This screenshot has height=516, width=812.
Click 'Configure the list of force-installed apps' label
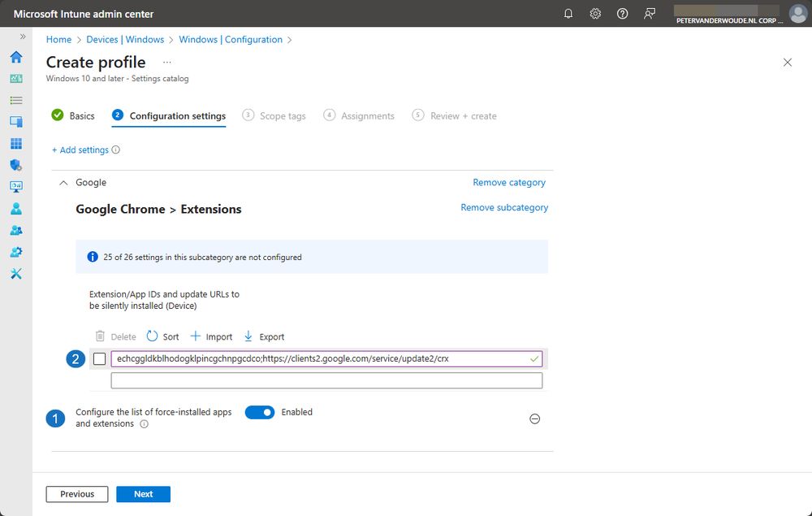tap(153, 418)
